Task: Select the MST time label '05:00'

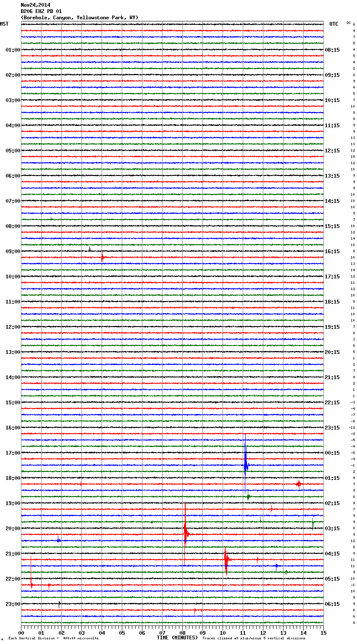Action: 13,151
